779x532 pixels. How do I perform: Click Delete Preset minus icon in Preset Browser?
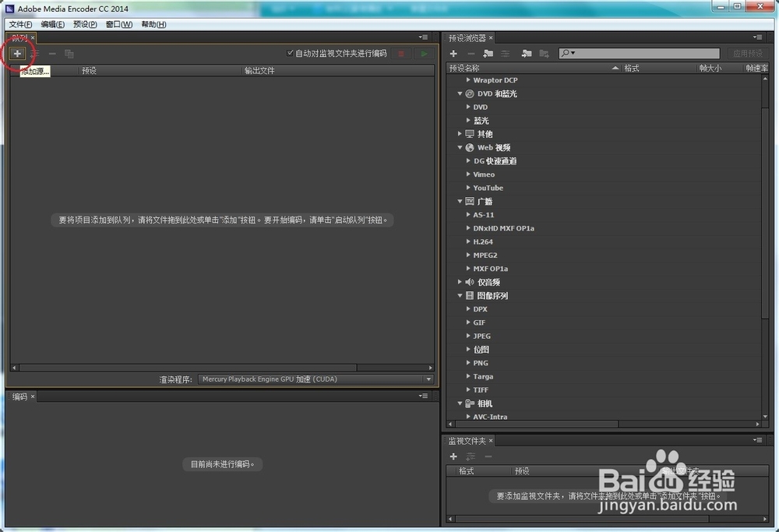pyautogui.click(x=471, y=54)
